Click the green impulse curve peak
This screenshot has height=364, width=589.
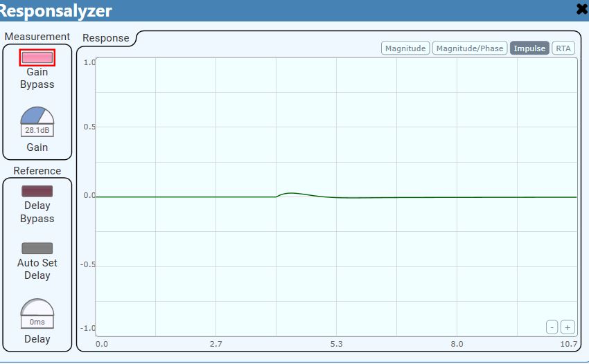[x=291, y=193]
